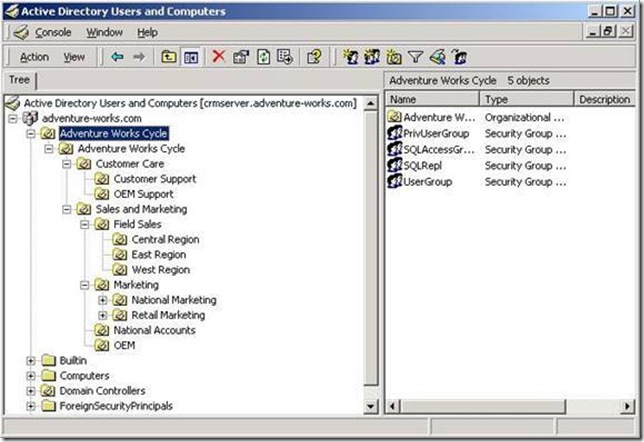The width and height of the screenshot is (644, 442).
Task: Select Customer Support in the tree
Action: (155, 179)
